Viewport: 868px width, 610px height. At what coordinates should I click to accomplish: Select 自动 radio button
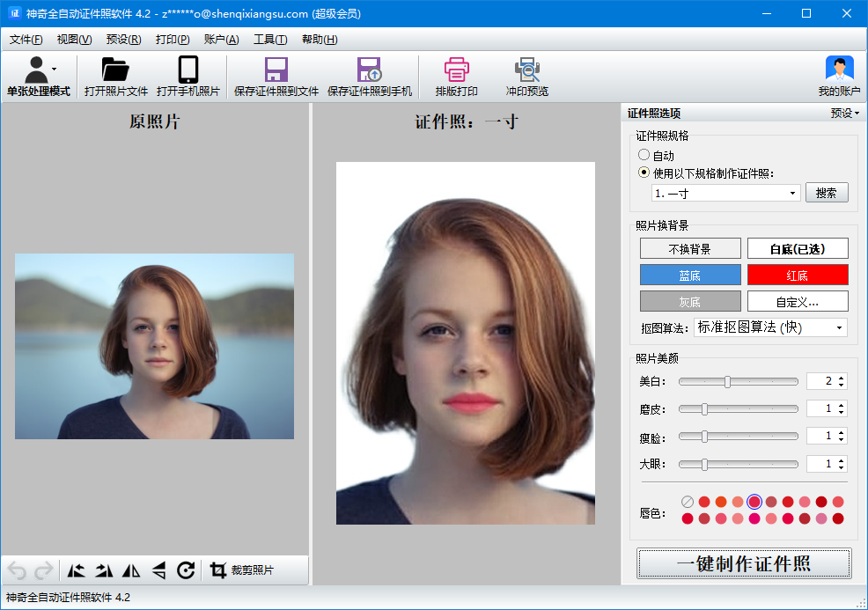(x=644, y=155)
